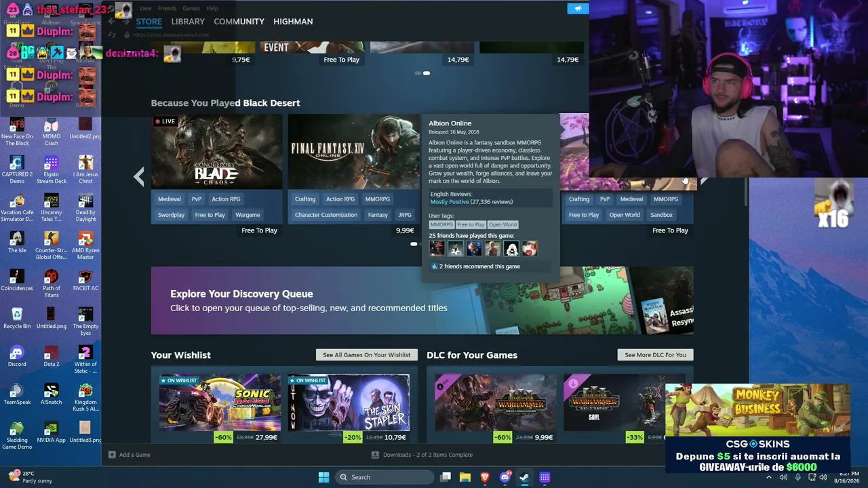This screenshot has width=868, height=488.
Task: Open the Steam announcements megaphone icon
Action: tap(578, 9)
